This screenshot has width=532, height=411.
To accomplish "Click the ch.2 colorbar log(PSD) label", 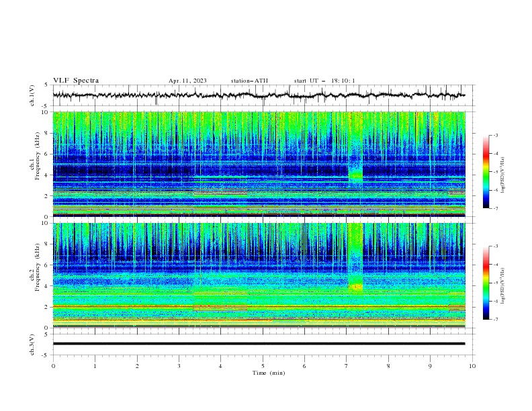I will point(503,286).
